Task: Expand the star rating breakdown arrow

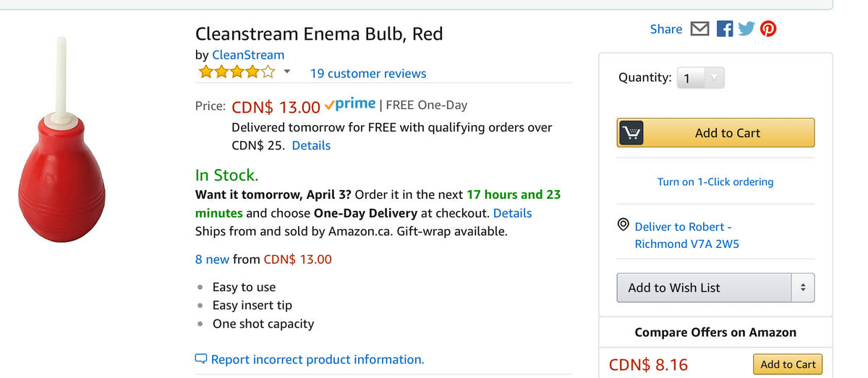Action: [x=286, y=72]
